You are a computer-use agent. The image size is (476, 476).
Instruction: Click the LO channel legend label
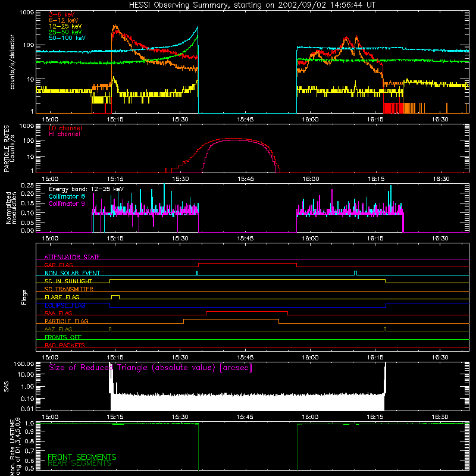point(65,128)
